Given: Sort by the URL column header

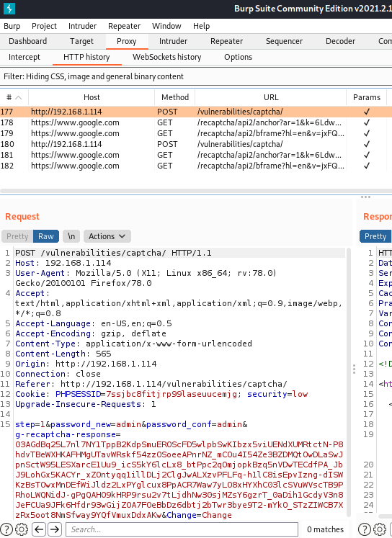Looking at the screenshot, I should click(271, 97).
